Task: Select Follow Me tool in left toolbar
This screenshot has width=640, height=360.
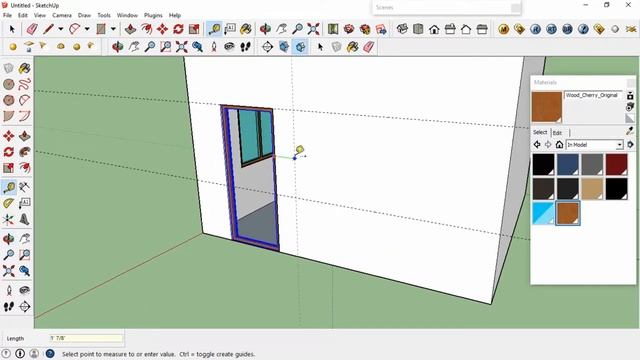Action: pyautogui.click(x=24, y=152)
